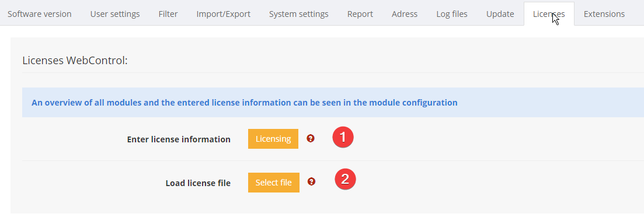The image size is (644, 224).
Task: Click the blue module configuration info banner
Action: [333, 103]
